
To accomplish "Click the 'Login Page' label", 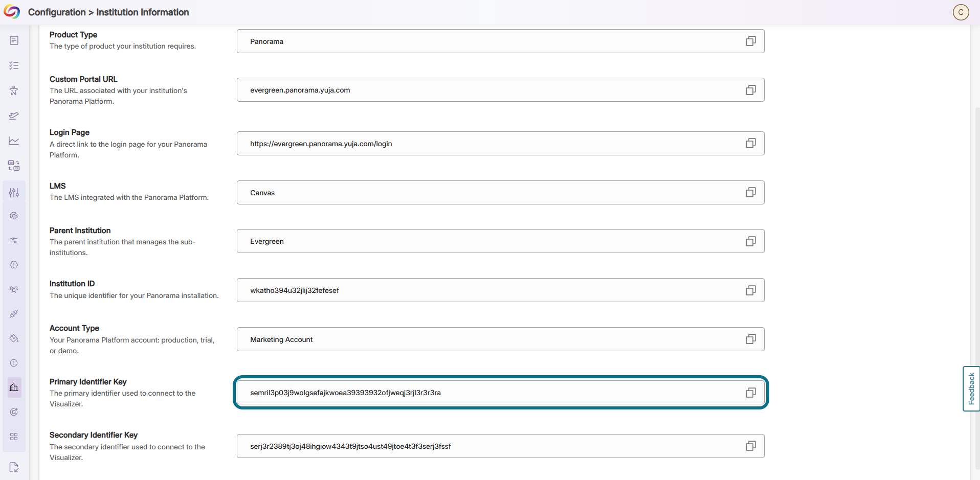I will [x=70, y=132].
